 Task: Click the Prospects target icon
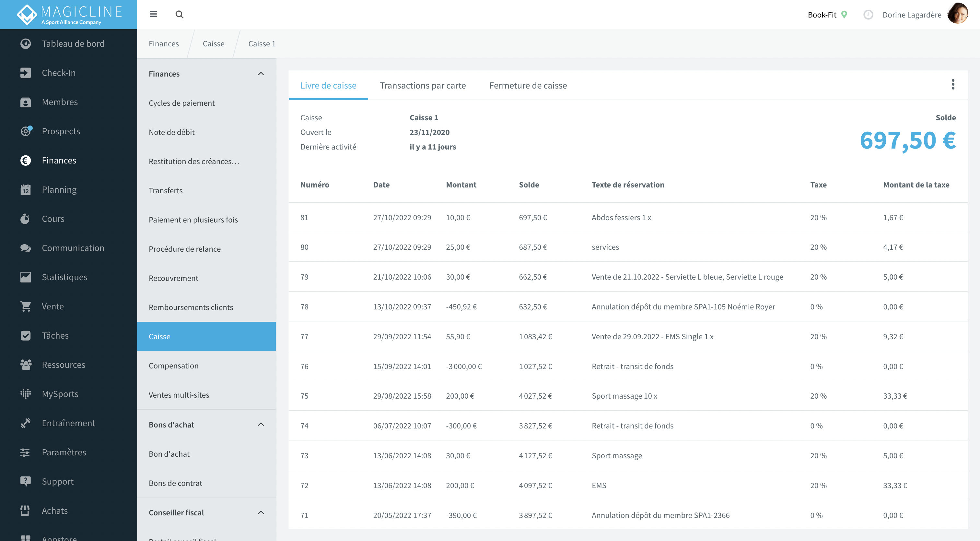[x=26, y=131]
